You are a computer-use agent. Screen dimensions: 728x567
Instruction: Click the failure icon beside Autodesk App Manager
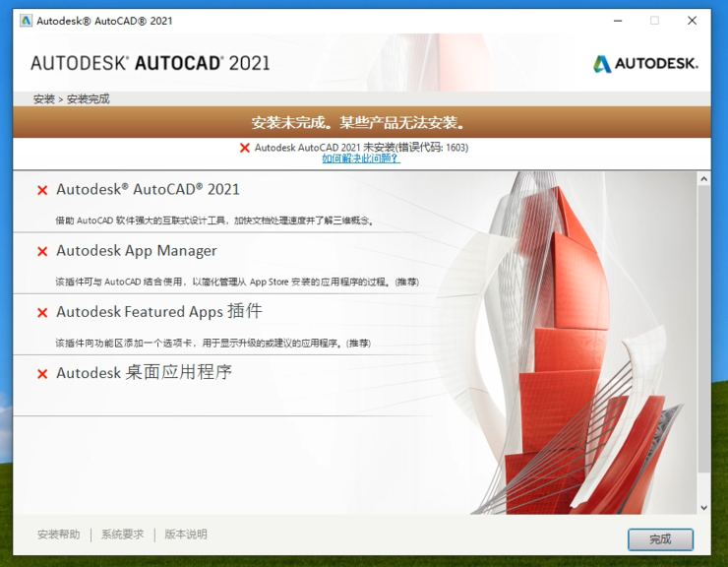(x=42, y=252)
